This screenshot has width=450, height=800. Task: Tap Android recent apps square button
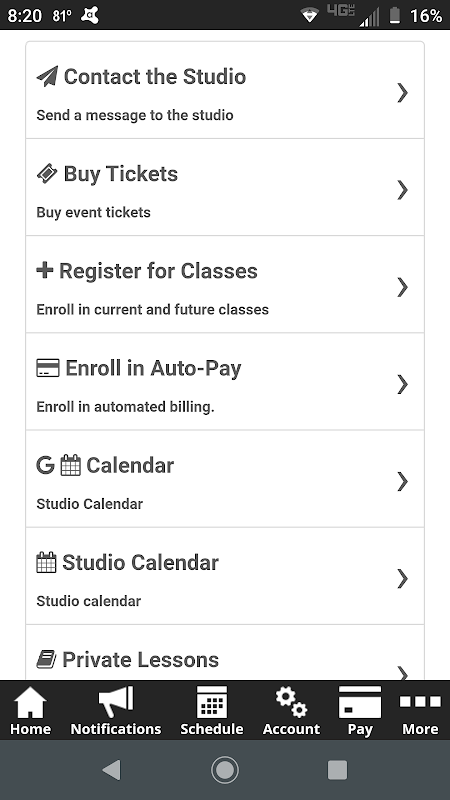coord(337,769)
